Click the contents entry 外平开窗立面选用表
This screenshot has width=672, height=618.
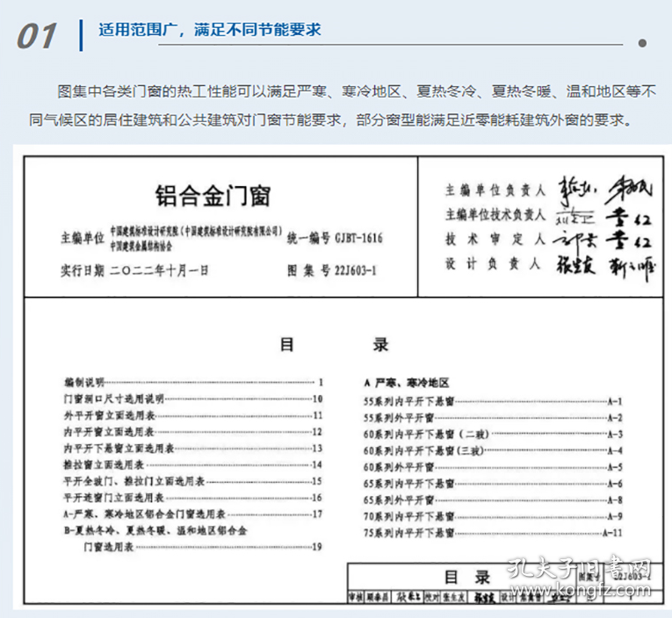point(193,415)
